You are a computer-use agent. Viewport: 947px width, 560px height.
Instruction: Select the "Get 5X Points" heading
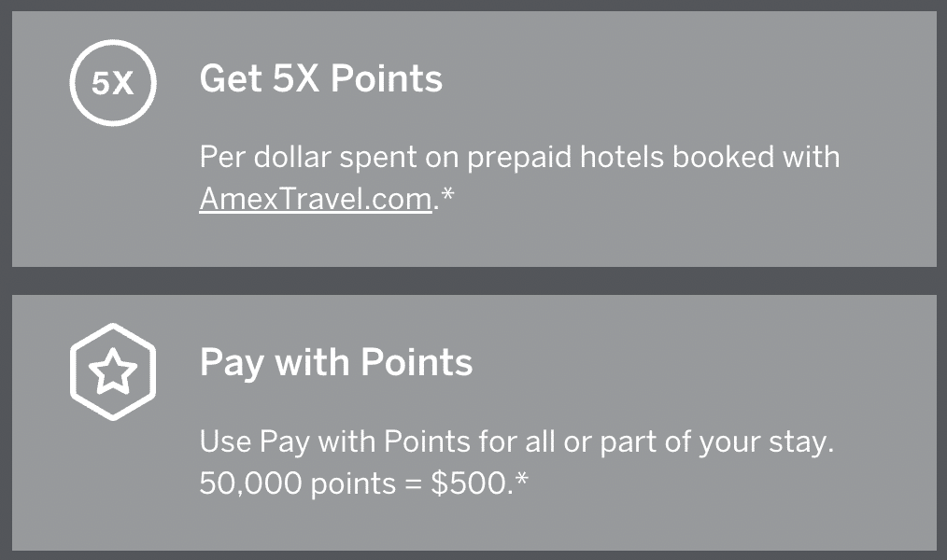[321, 79]
